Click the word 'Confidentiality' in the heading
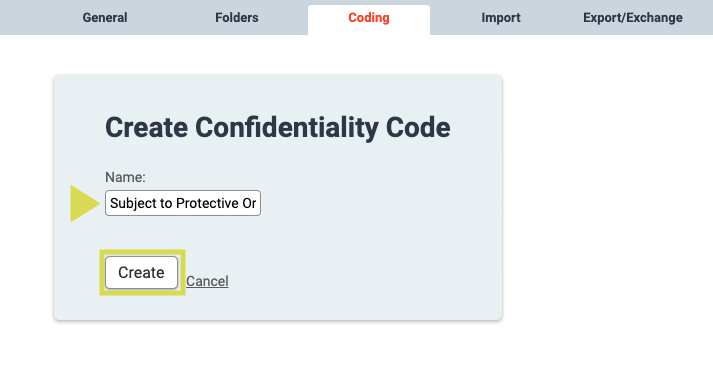 click(x=286, y=128)
